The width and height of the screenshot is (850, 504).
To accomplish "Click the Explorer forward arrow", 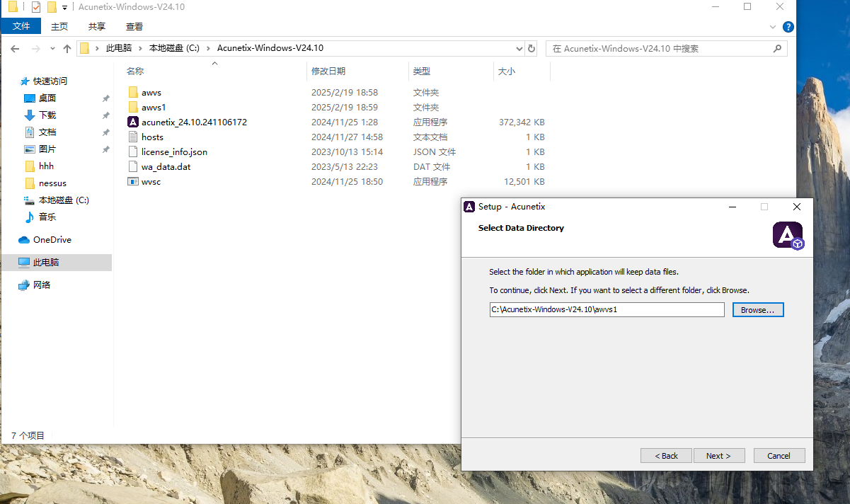I will [x=36, y=49].
